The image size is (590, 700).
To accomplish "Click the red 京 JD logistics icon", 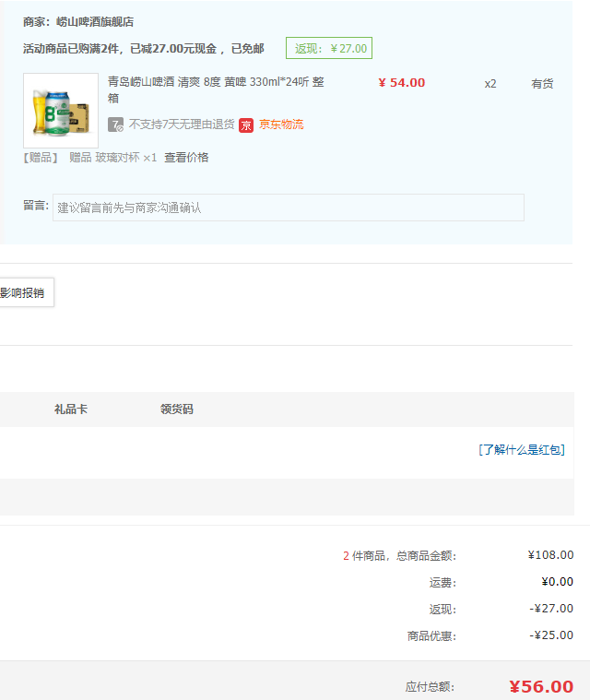I will pyautogui.click(x=246, y=125).
